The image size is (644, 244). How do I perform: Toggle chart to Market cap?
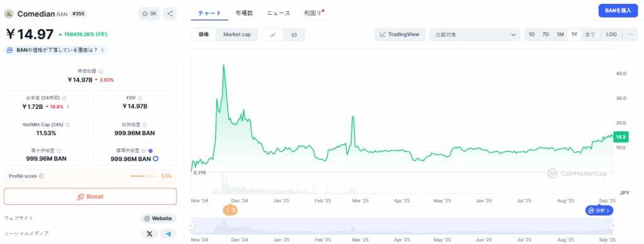(x=237, y=35)
